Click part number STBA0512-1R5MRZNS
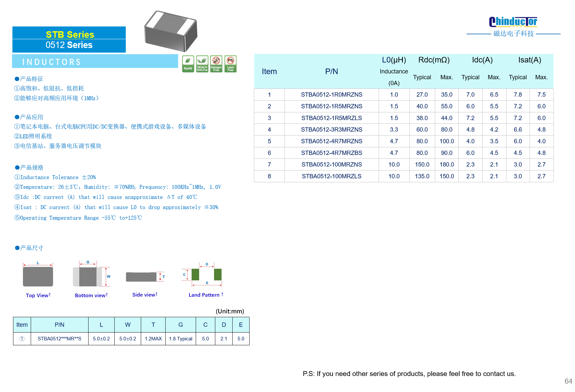The height and width of the screenshot is (392, 575). [332, 106]
